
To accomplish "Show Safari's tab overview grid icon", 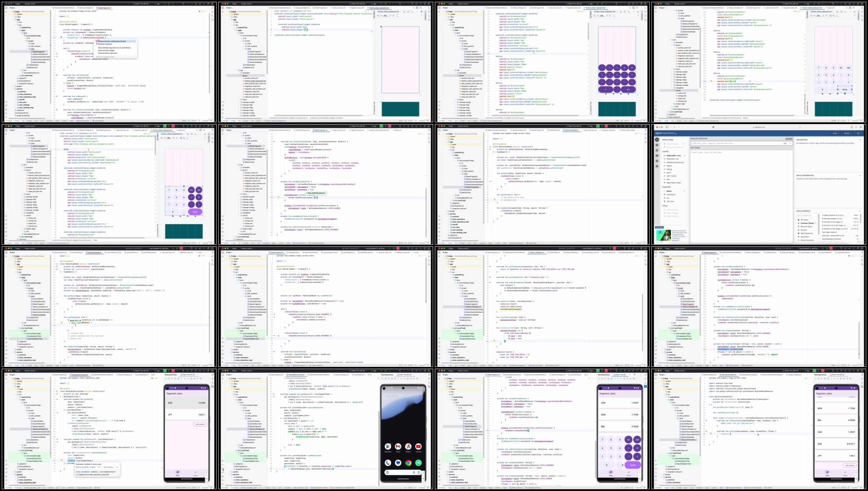I will pyautogui.click(x=861, y=127).
